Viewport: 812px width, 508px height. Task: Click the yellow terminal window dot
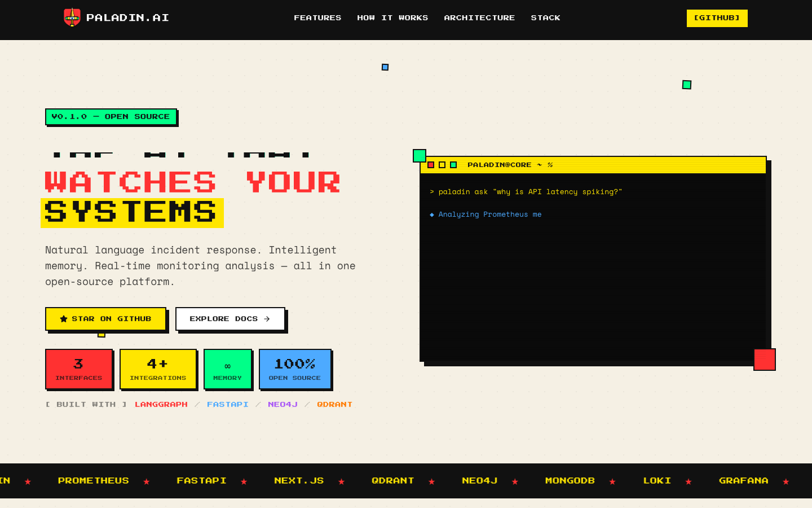(442, 165)
